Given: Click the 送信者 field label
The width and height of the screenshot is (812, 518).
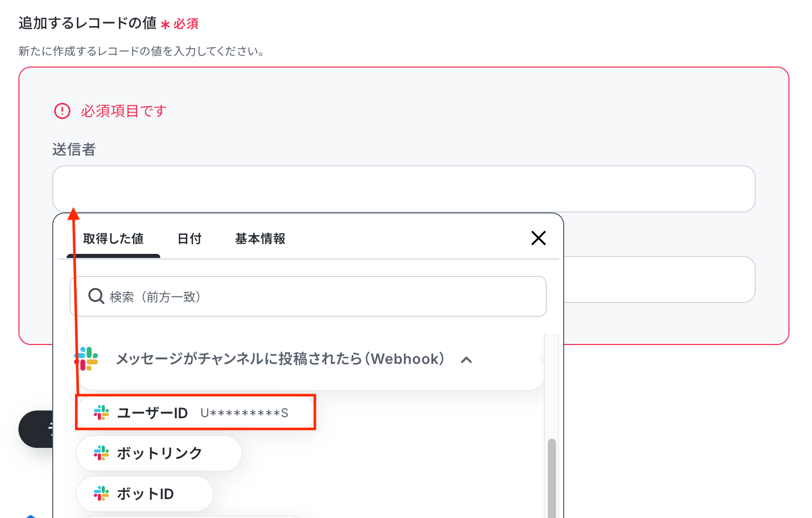Looking at the screenshot, I should click(x=74, y=149).
